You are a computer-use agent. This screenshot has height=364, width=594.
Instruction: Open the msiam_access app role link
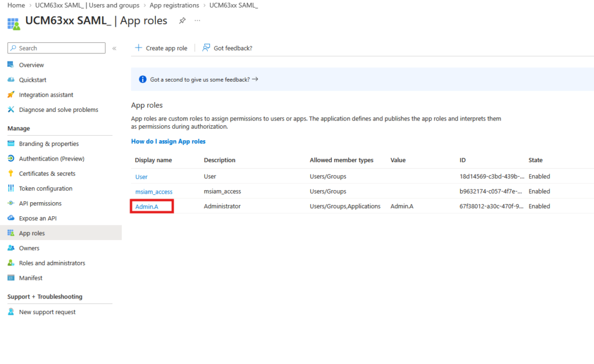(x=154, y=191)
